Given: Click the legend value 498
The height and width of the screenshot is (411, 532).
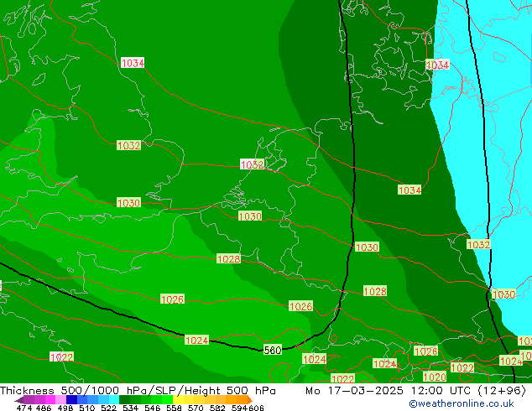Looking at the screenshot, I should point(65,408).
